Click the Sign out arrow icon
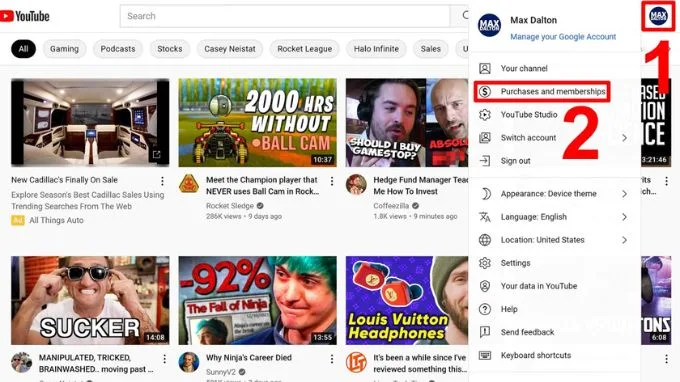 (484, 161)
